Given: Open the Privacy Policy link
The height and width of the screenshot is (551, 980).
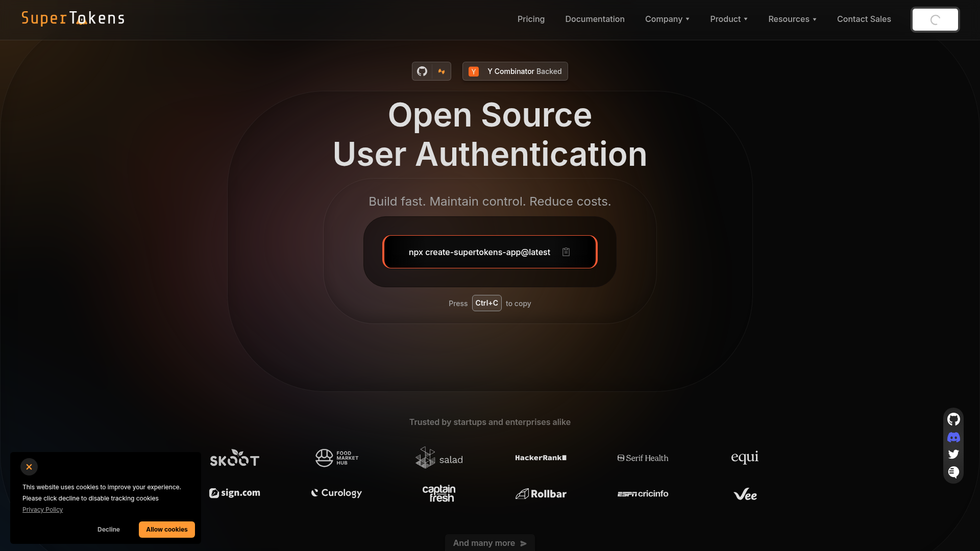Looking at the screenshot, I should [42, 509].
